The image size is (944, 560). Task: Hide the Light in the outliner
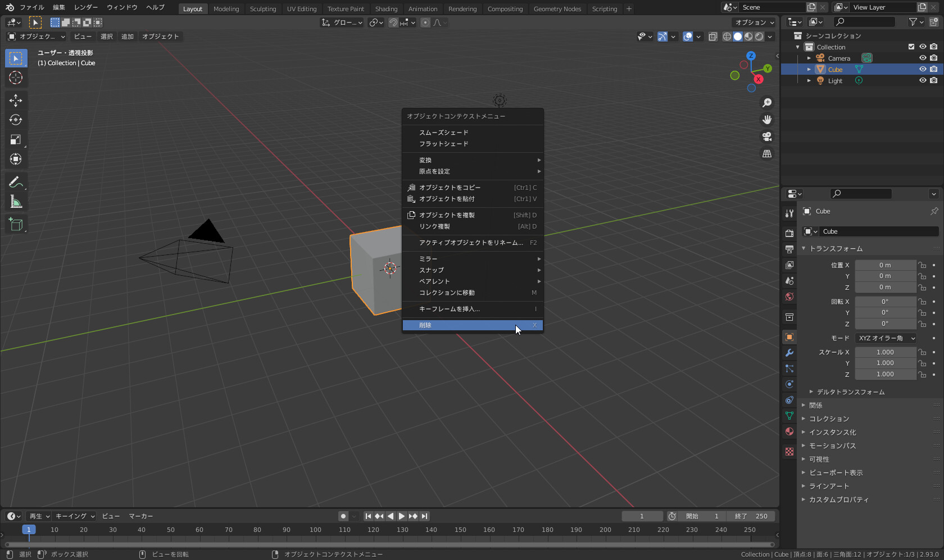[923, 80]
